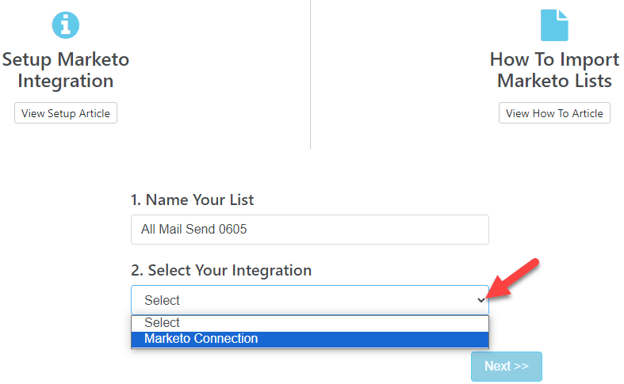The image size is (624, 384).
Task: Open the Select Your Integration dropdown
Action: (x=310, y=300)
